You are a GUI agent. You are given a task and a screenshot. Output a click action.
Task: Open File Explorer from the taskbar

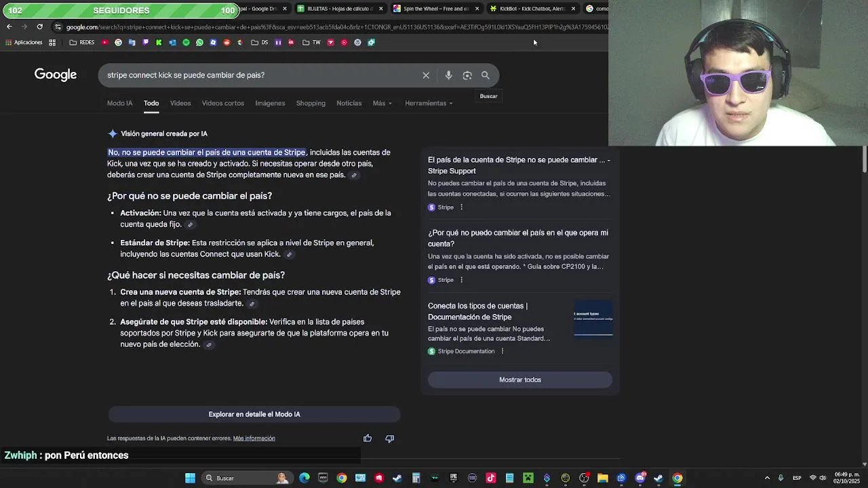602,478
